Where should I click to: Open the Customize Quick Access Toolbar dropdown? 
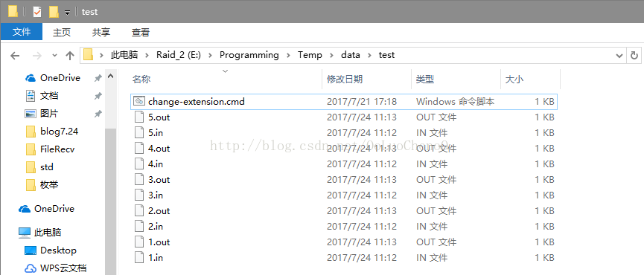pyautogui.click(x=67, y=13)
